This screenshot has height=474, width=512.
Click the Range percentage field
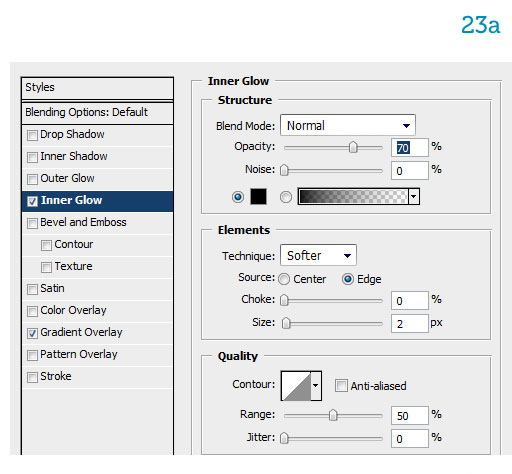[410, 416]
